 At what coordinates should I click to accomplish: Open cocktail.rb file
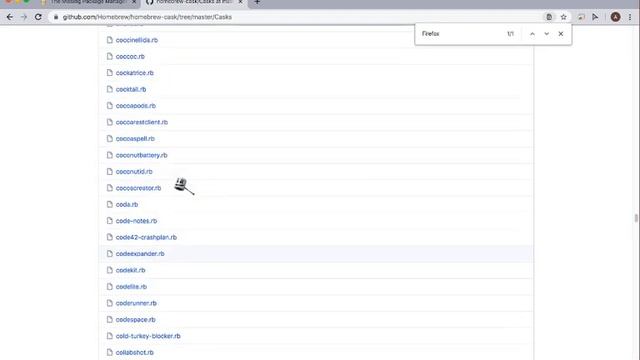(131, 89)
